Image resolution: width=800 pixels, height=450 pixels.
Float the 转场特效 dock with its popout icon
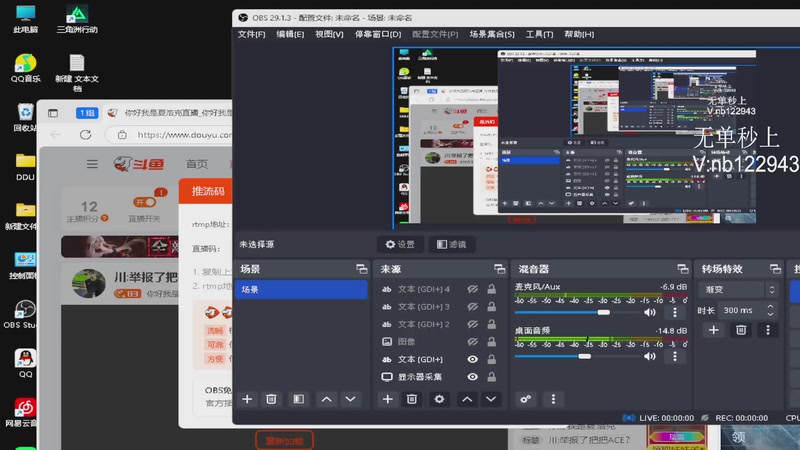click(775, 269)
